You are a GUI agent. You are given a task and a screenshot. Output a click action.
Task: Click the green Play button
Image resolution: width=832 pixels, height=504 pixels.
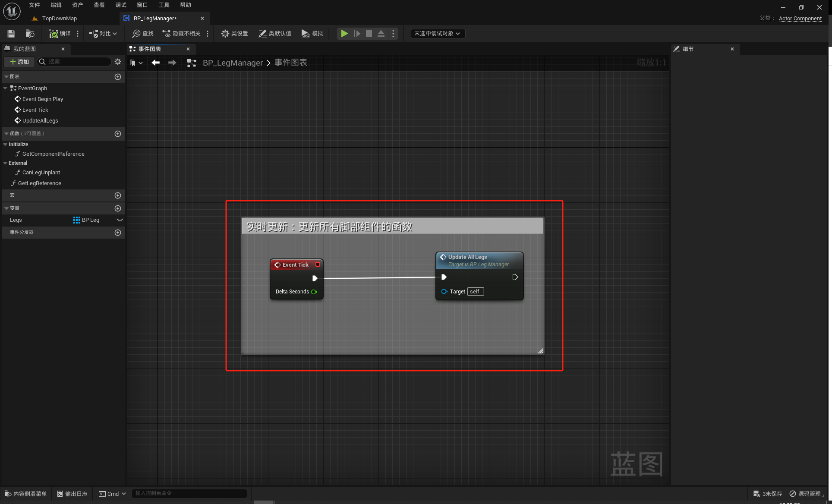point(344,33)
